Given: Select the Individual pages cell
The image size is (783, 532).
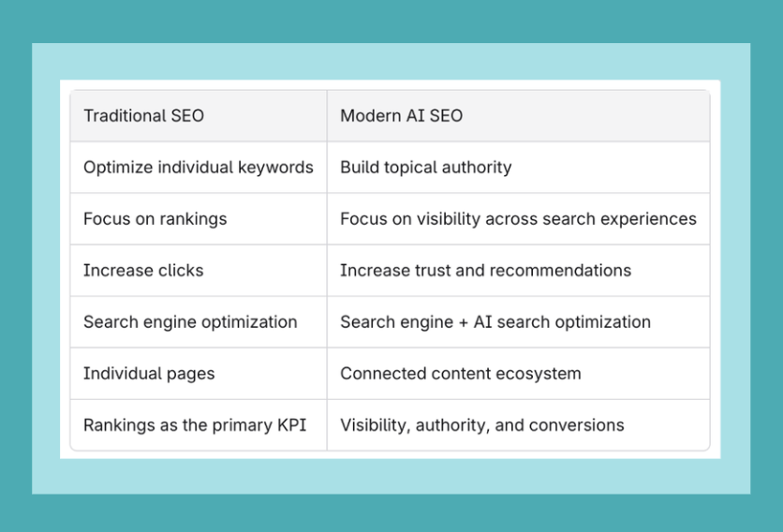Looking at the screenshot, I should tap(199, 373).
